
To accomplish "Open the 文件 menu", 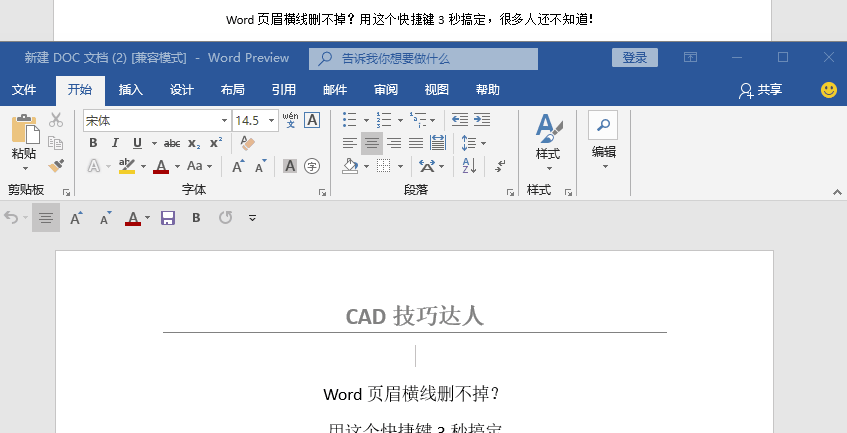I will [24, 90].
